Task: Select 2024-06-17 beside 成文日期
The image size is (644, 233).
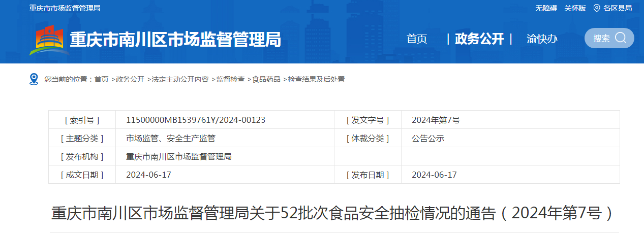Action: 148,175
